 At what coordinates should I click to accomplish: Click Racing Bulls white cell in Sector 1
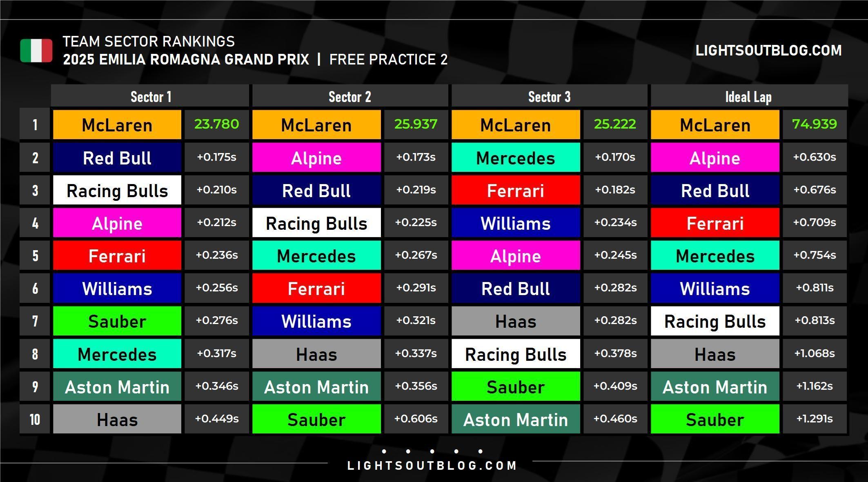pyautogui.click(x=117, y=190)
